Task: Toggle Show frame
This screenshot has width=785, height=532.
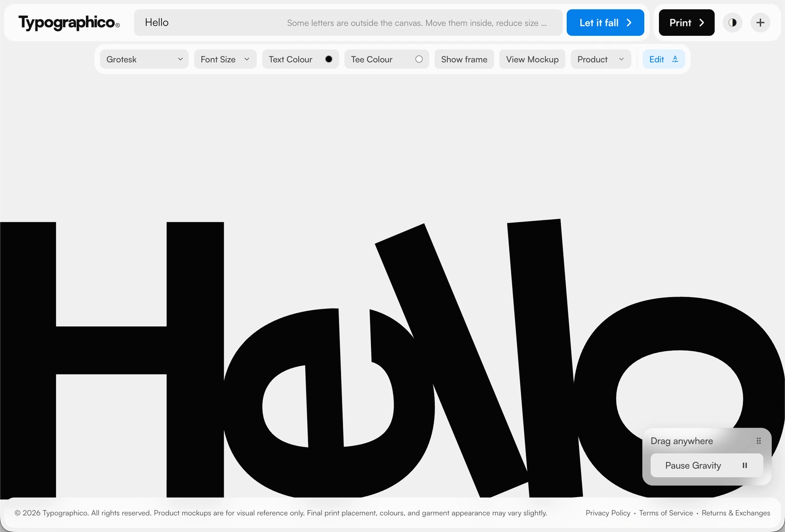Action: (x=464, y=59)
